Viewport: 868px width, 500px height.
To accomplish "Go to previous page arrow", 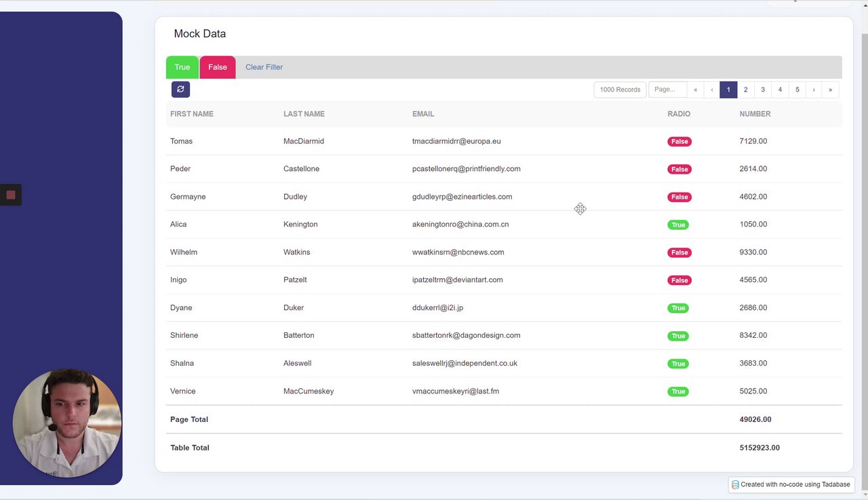I will [x=711, y=90].
